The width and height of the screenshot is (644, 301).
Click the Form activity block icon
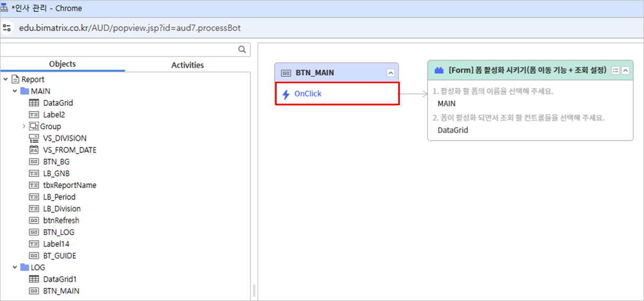click(439, 71)
